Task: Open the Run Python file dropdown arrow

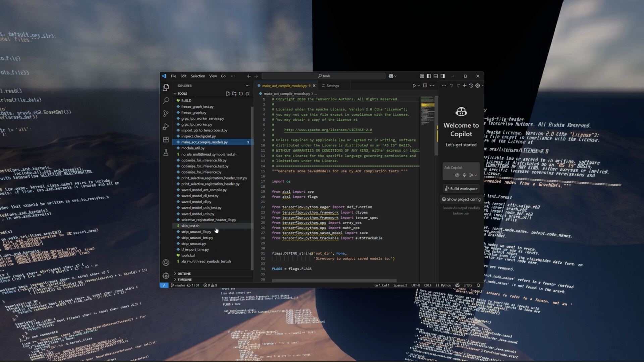Action: [x=419, y=86]
